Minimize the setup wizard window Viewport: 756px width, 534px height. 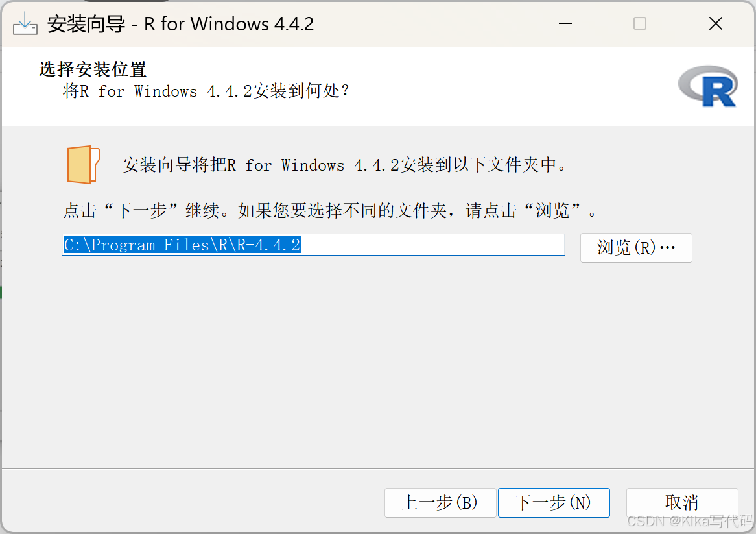tap(565, 23)
